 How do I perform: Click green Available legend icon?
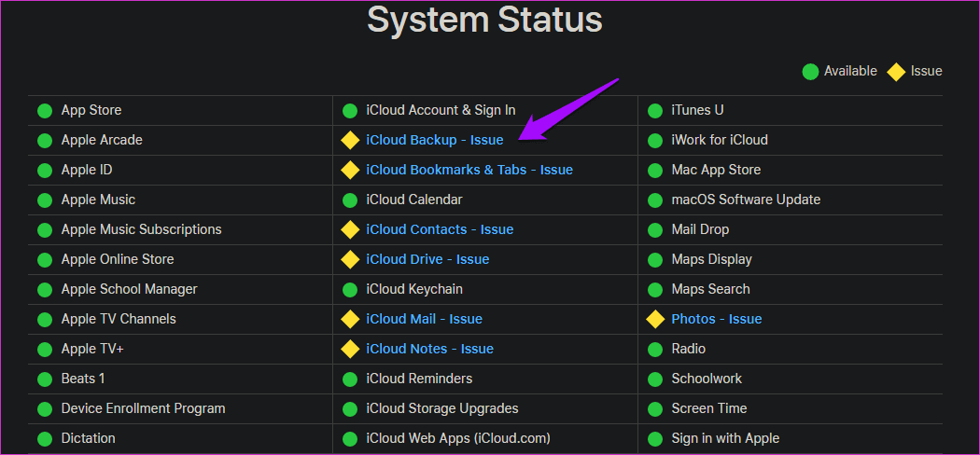click(811, 72)
